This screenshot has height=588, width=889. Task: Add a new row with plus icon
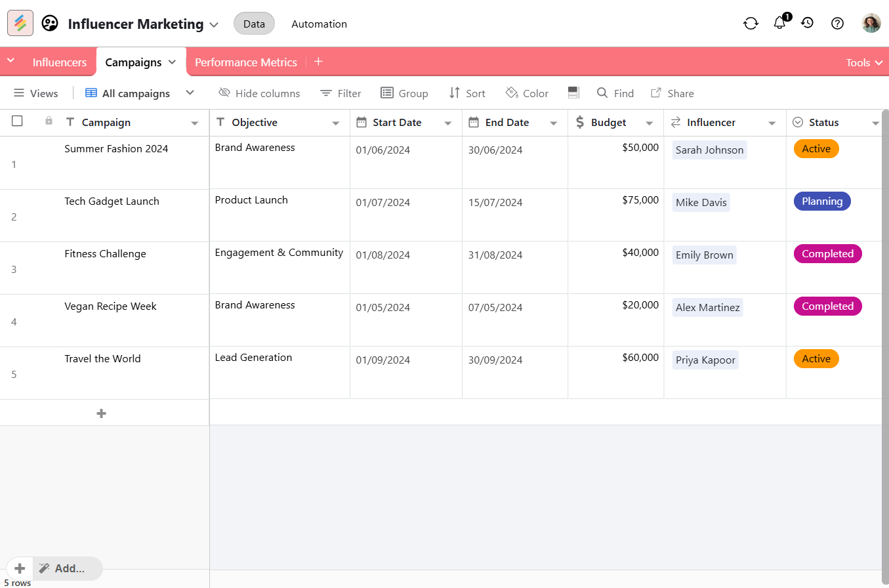(101, 413)
